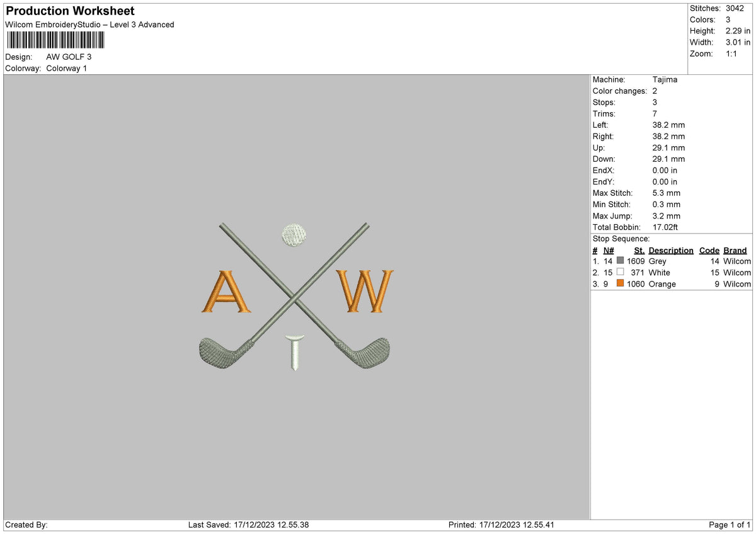Click the 'Down:' label
This screenshot has height=534, width=756.
[x=604, y=159]
